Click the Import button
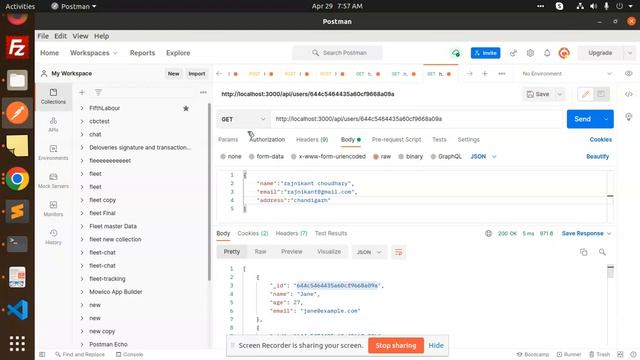The height and width of the screenshot is (360, 640). click(x=197, y=73)
